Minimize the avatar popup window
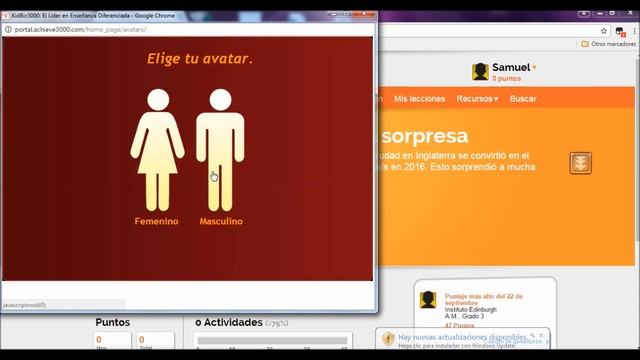The height and width of the screenshot is (360, 640). click(334, 14)
